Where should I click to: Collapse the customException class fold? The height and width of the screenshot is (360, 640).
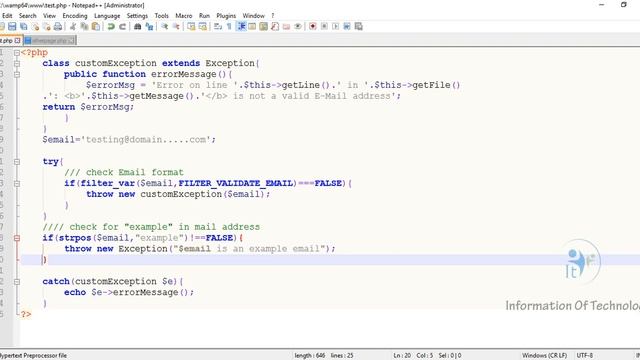(x=17, y=63)
